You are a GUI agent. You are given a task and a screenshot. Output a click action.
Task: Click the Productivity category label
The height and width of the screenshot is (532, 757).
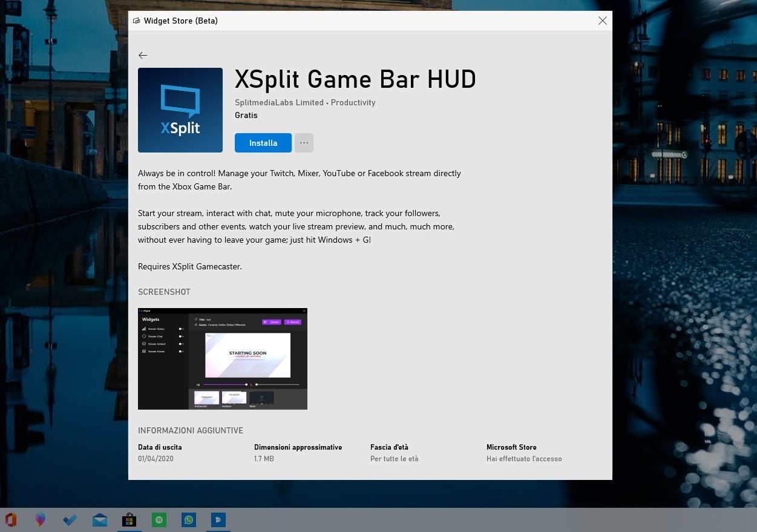353,103
